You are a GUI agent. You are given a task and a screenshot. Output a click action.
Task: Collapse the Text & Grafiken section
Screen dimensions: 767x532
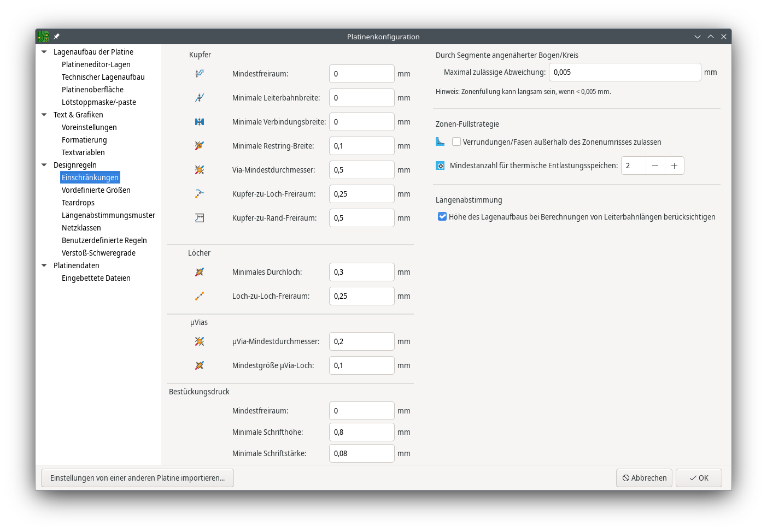point(44,115)
